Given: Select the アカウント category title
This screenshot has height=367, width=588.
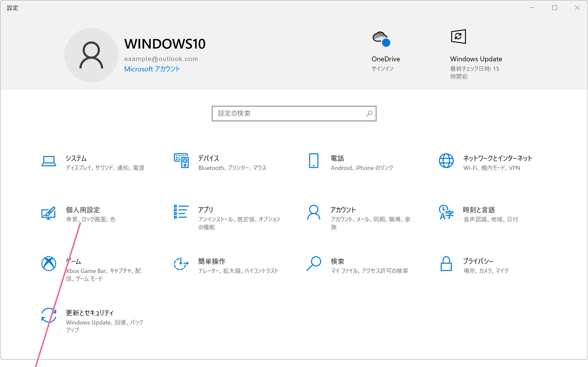Looking at the screenshot, I should click(x=343, y=210).
